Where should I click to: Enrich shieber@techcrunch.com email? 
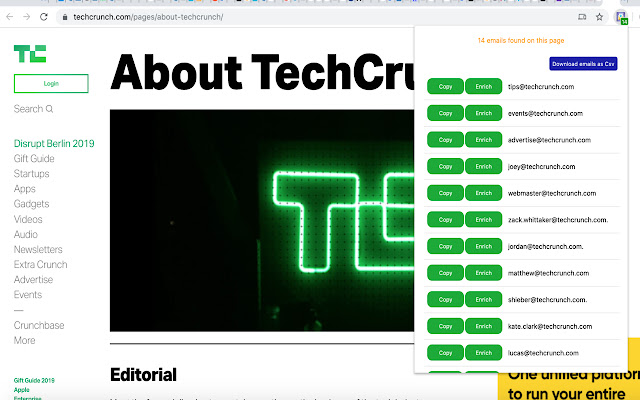(484, 300)
